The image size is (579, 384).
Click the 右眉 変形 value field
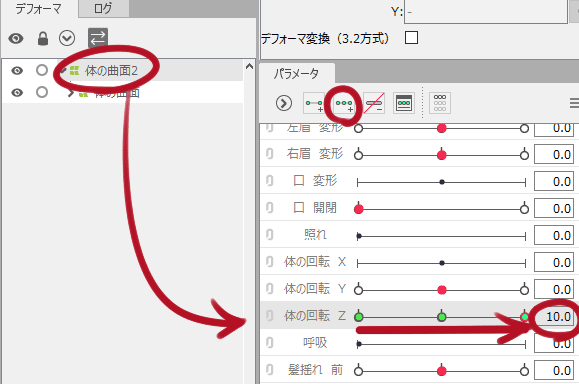[554, 155]
